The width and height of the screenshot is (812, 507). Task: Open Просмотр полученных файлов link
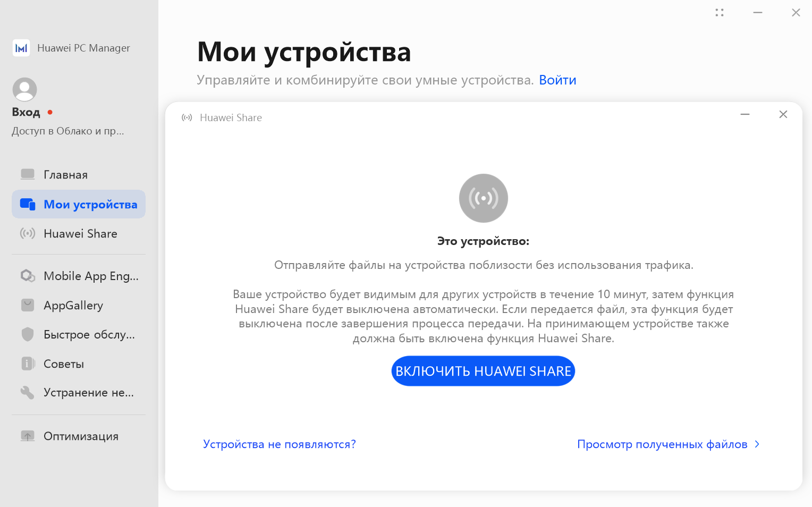pyautogui.click(x=662, y=444)
